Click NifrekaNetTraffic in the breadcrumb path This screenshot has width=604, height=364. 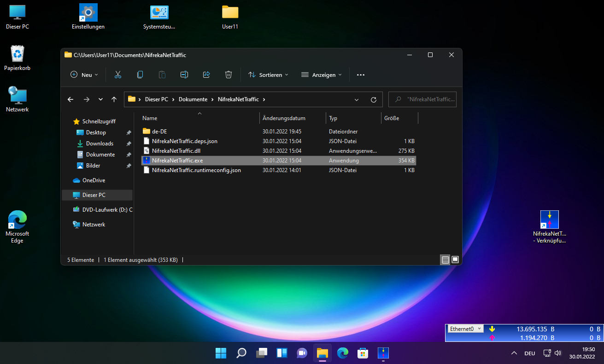pyautogui.click(x=238, y=99)
